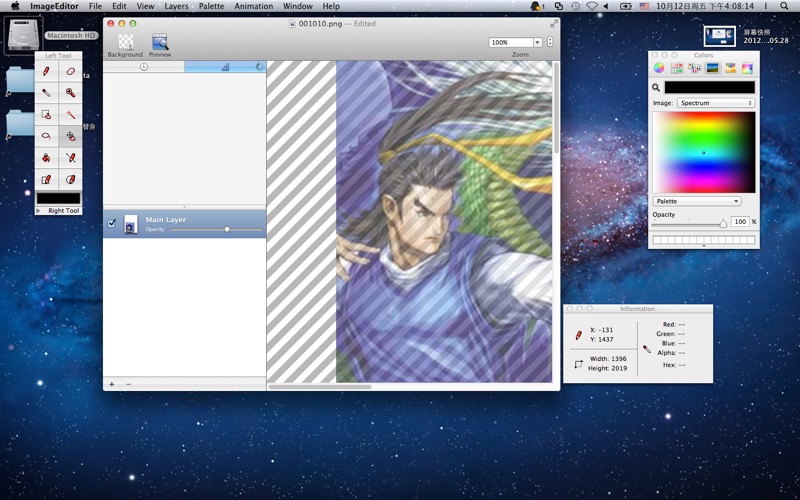Click the Background toolbar button
Screen dimensions: 800x500
(x=126, y=45)
